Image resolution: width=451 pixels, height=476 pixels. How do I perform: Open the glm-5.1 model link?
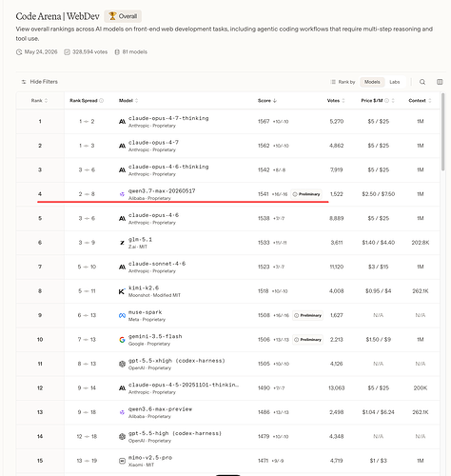point(140,240)
